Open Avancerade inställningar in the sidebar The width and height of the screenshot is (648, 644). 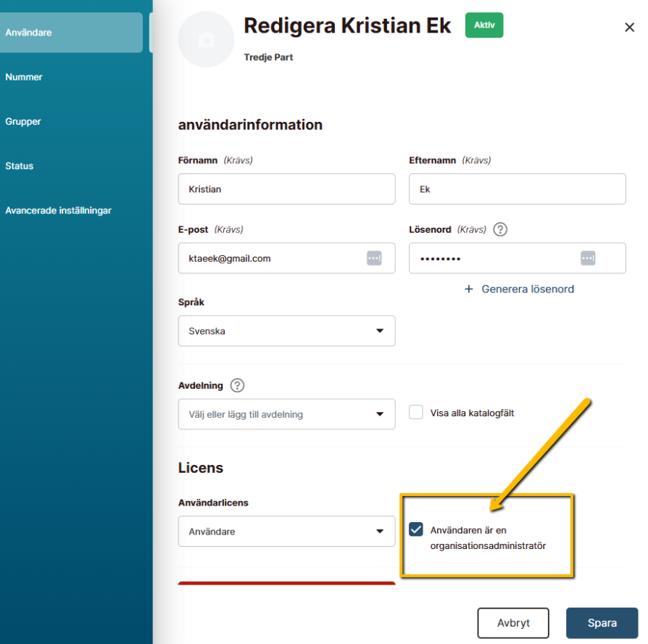tap(59, 211)
